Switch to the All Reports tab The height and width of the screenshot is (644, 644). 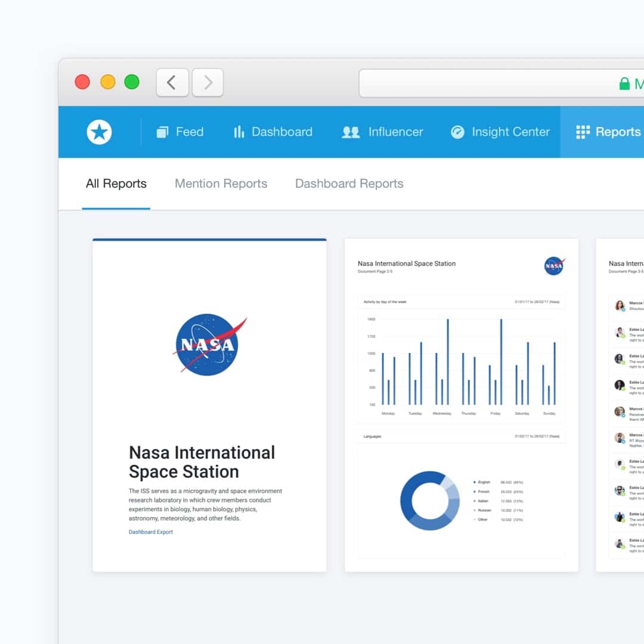[x=116, y=184]
